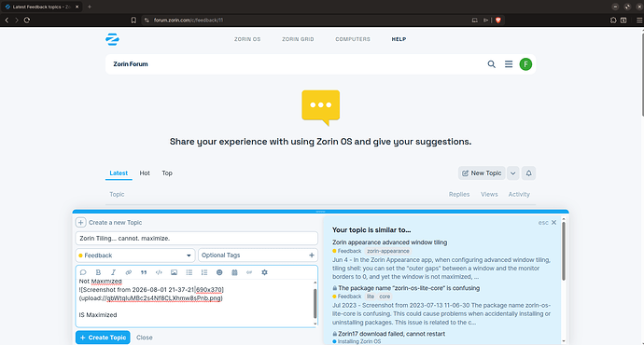Click the similar topics panel scrollbar
The height and width of the screenshot is (345, 644).
point(564,251)
